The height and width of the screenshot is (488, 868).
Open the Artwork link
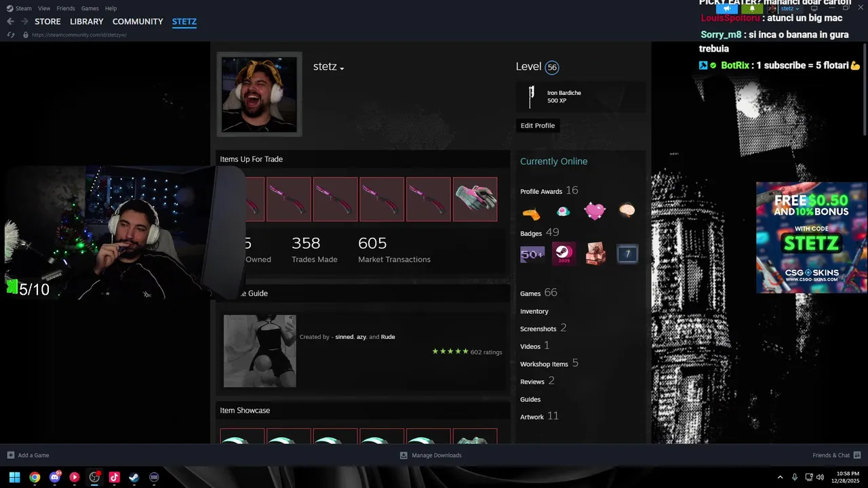(x=532, y=417)
